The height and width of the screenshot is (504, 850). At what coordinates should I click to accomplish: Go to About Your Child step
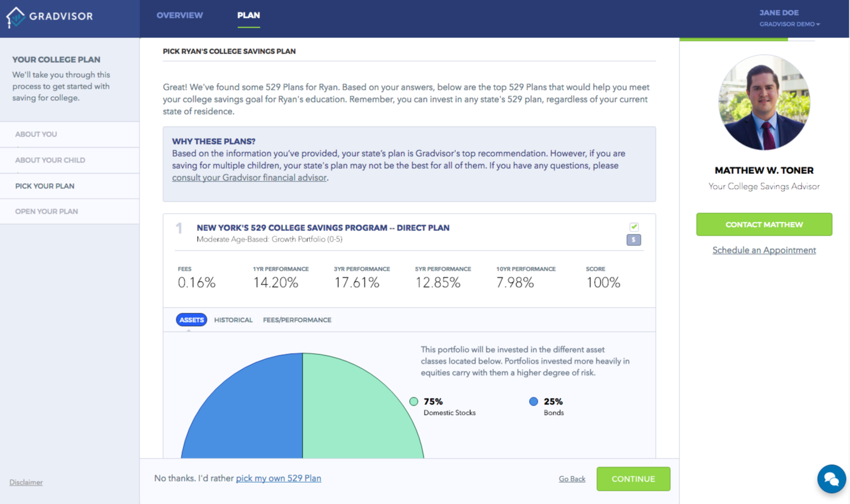tap(70, 160)
